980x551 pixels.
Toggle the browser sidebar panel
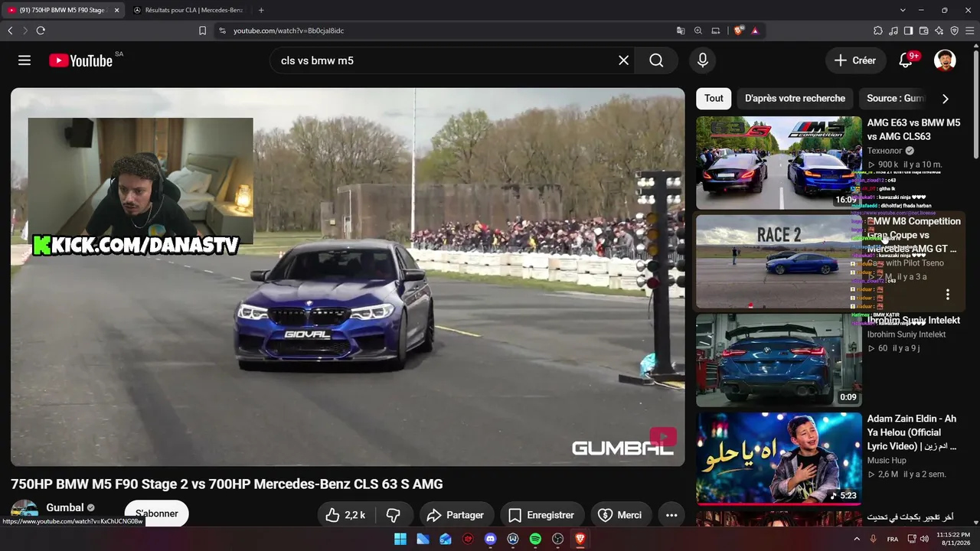click(x=908, y=31)
